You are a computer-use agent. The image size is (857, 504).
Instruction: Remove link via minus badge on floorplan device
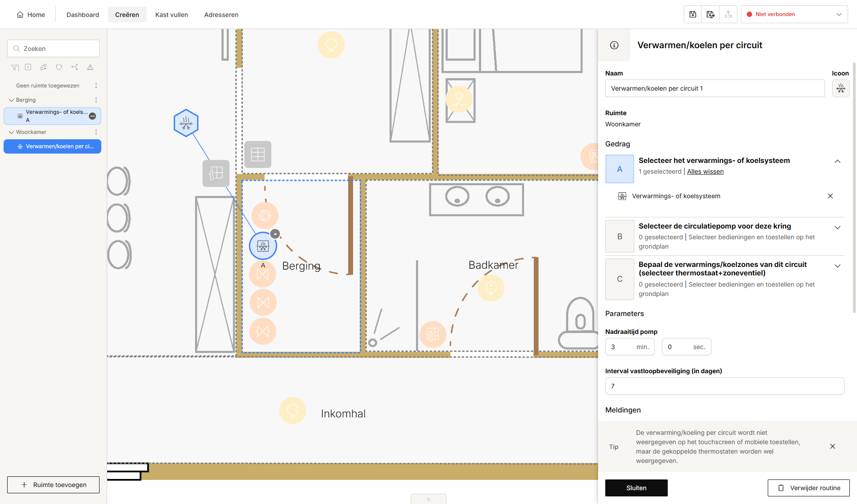pyautogui.click(x=275, y=234)
